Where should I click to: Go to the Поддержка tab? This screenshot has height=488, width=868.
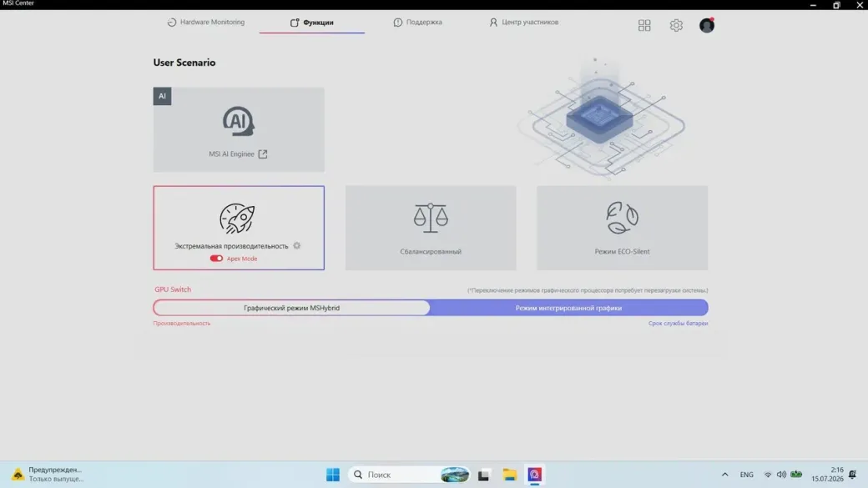tap(418, 23)
